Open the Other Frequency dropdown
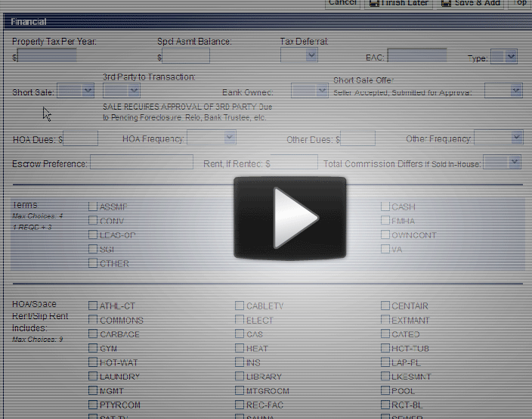Screen dimensions: 532x419 (x=499, y=138)
